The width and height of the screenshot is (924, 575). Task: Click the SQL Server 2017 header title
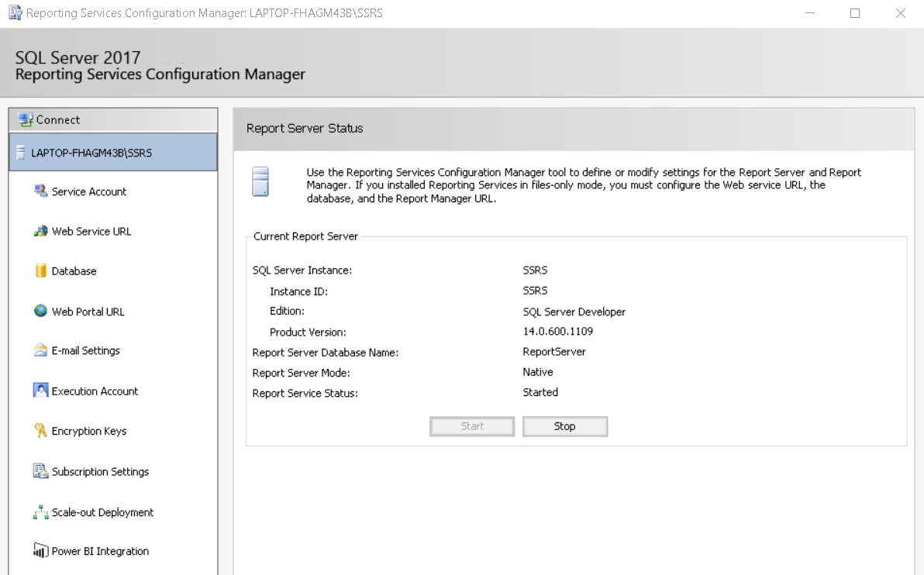78,57
